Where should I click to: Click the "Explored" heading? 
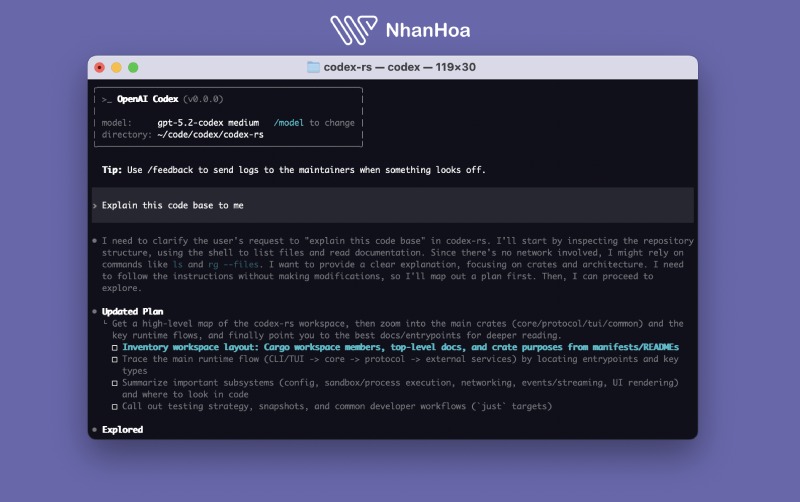[x=122, y=430]
